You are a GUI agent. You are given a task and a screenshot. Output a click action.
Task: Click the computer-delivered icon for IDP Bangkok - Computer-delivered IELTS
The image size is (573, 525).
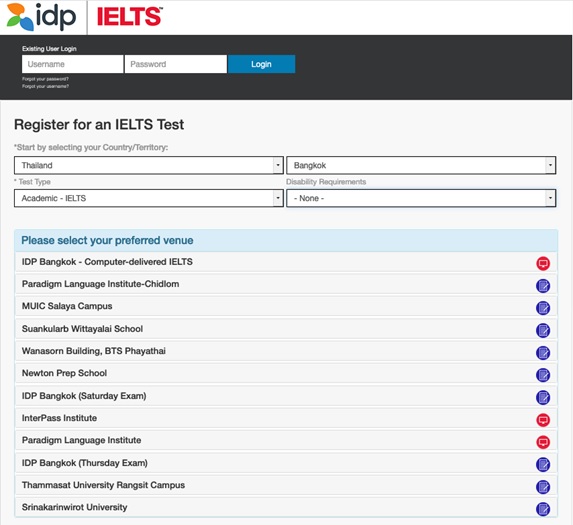[x=543, y=263]
